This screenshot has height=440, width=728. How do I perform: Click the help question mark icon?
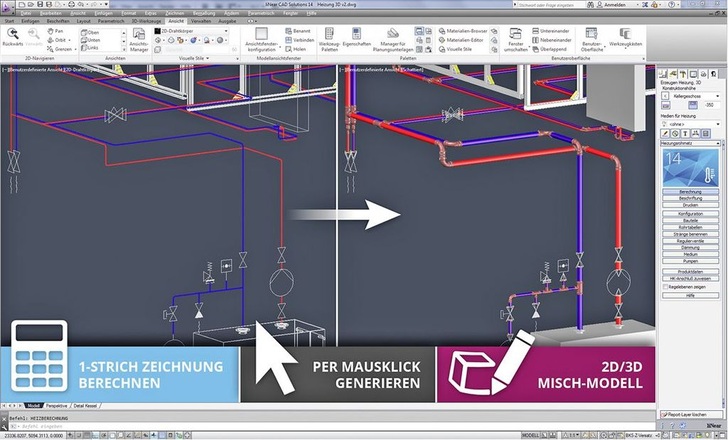tap(671, 4)
